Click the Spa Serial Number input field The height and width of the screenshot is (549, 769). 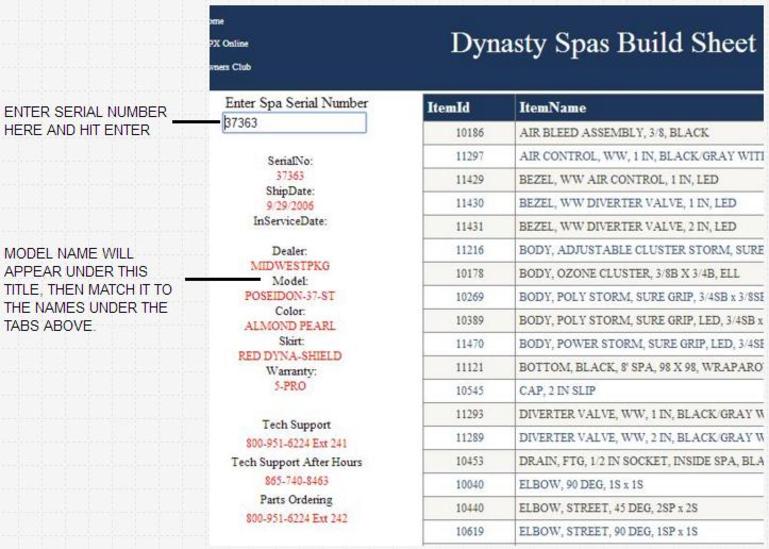(294, 123)
